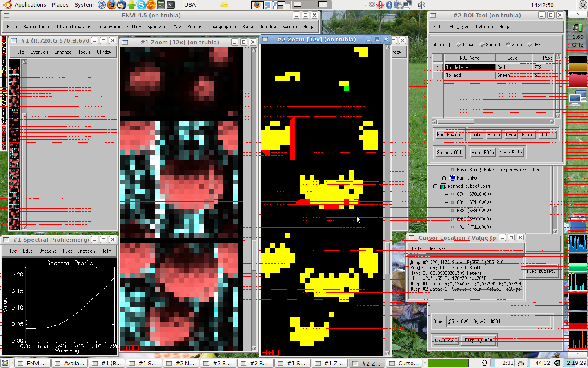This screenshot has width=588, height=368.
Task: Open the Display #2 dropdown button
Action: 478,340
